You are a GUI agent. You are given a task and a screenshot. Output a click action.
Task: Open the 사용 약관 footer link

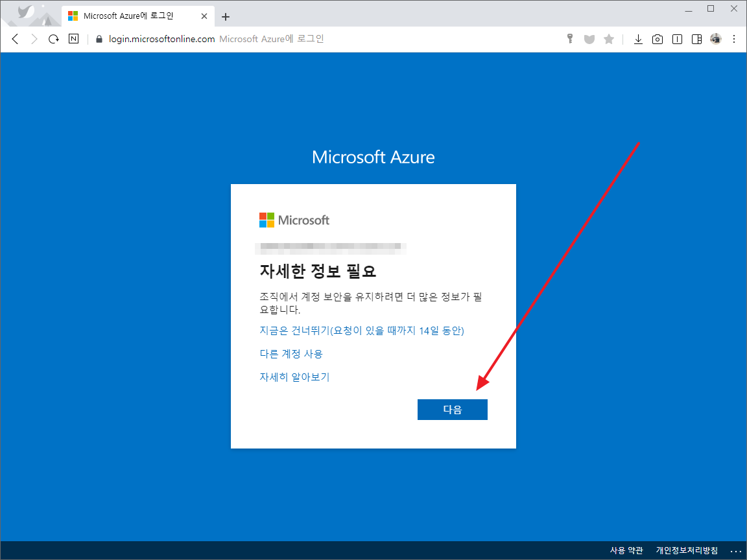tap(626, 550)
